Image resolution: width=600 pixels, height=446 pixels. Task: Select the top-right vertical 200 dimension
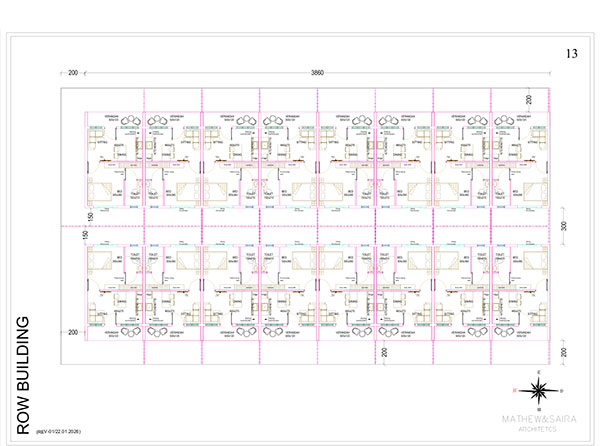(529, 98)
